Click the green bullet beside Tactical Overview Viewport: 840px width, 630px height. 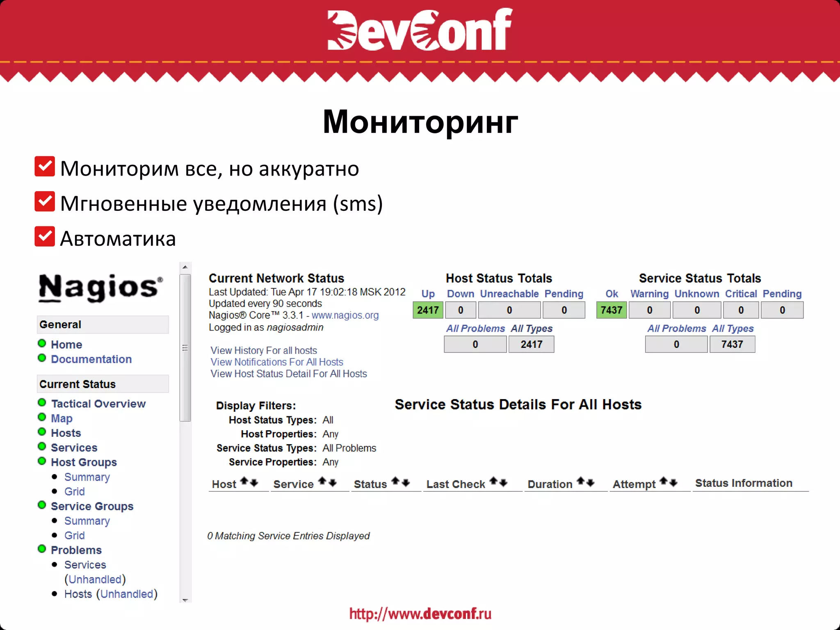(42, 402)
